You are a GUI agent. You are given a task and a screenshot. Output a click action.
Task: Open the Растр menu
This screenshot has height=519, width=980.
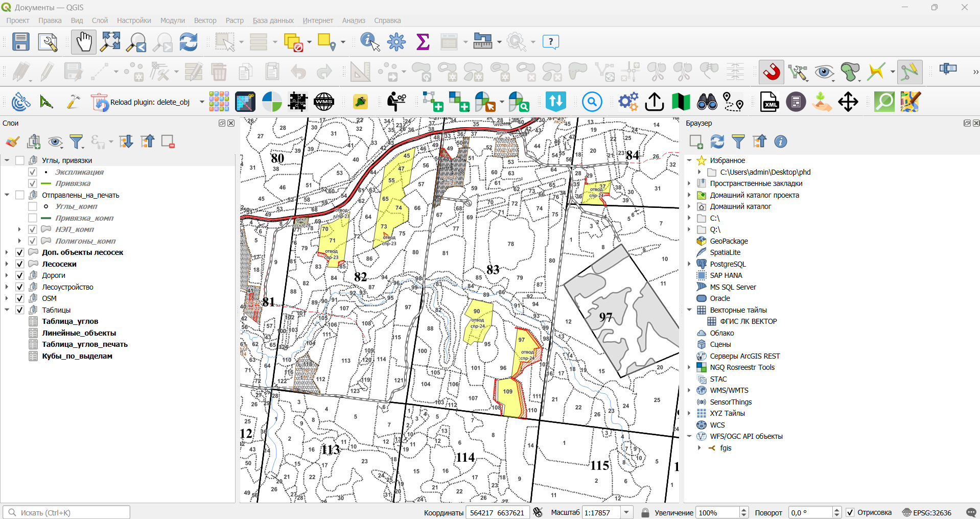click(235, 20)
